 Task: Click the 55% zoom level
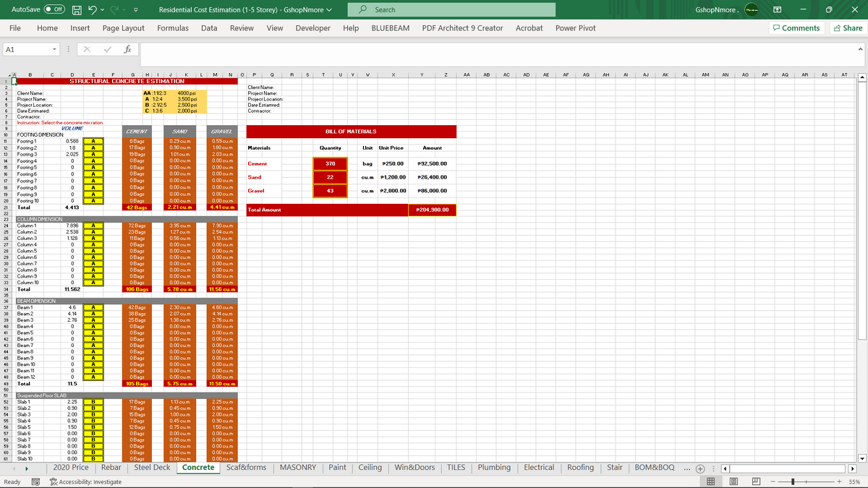click(x=854, y=481)
